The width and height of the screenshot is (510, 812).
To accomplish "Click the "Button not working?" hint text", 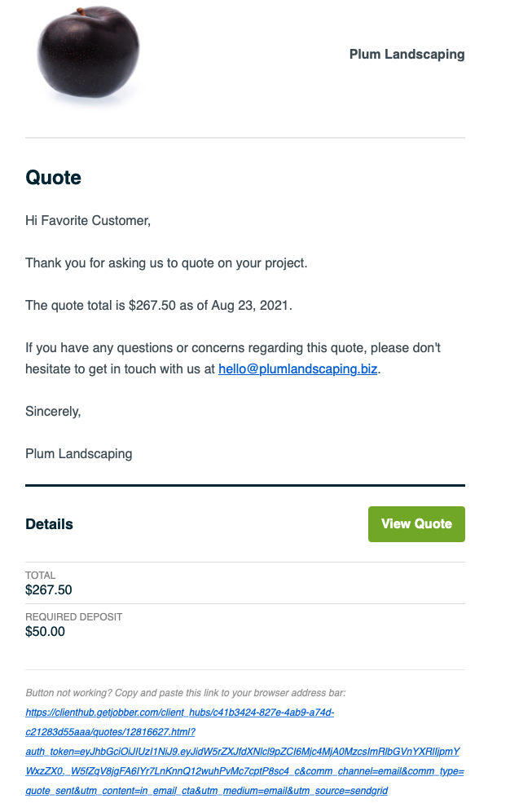I will coord(186,693).
